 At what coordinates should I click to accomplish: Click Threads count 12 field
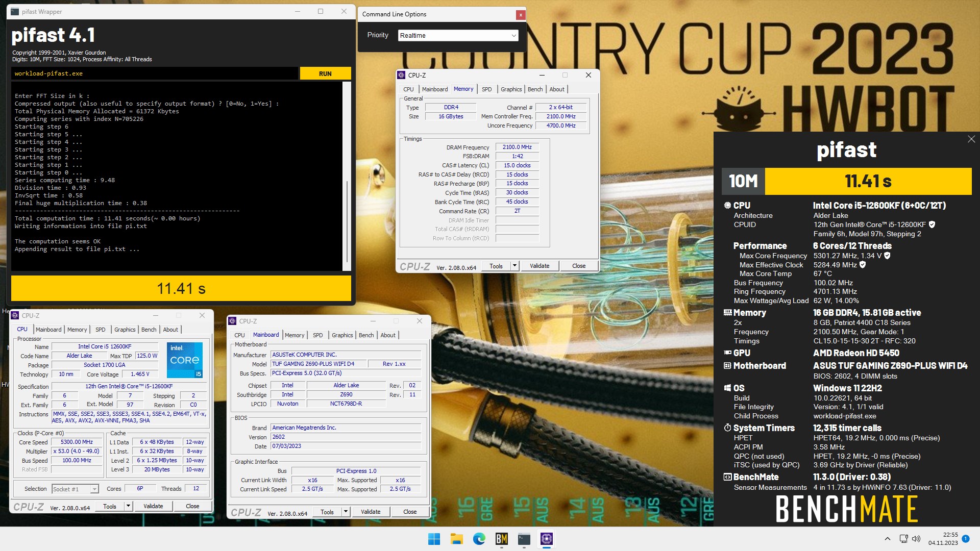click(x=195, y=488)
